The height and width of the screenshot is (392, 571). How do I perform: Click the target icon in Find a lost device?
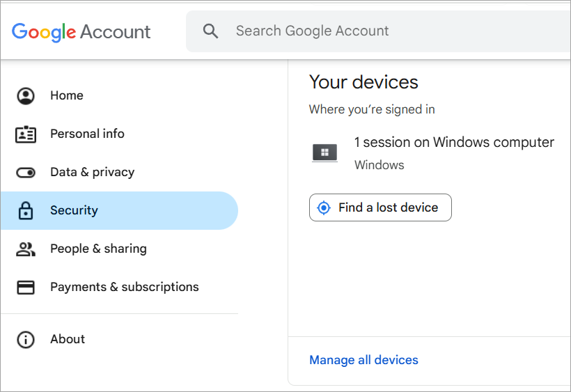pyautogui.click(x=324, y=207)
